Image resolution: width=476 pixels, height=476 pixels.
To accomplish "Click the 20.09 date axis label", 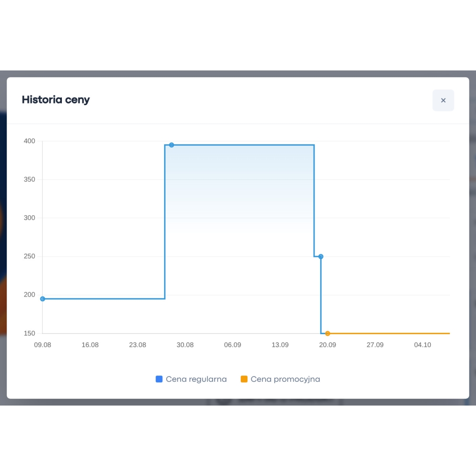I will 327,345.
